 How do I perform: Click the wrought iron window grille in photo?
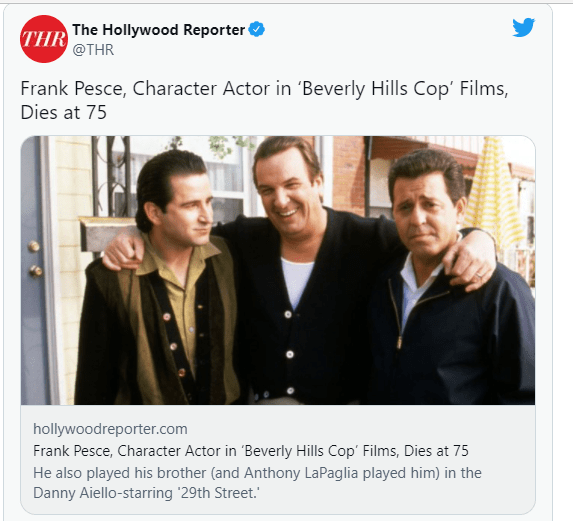click(x=111, y=175)
